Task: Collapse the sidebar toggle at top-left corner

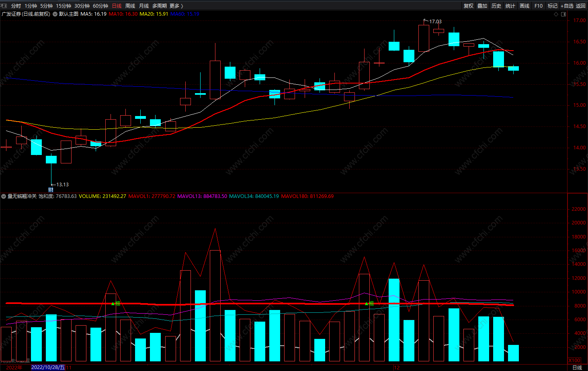Action: tap(4, 6)
